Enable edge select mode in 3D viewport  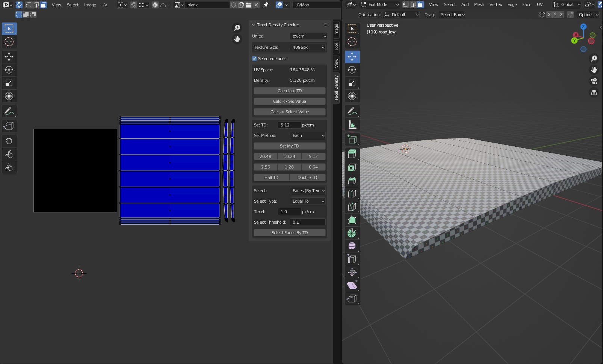pos(413,5)
